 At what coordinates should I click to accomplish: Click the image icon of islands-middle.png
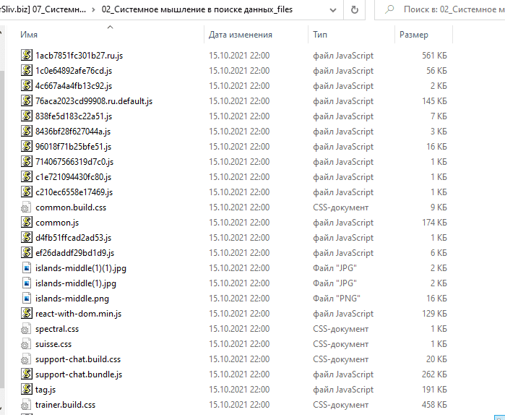(27, 299)
